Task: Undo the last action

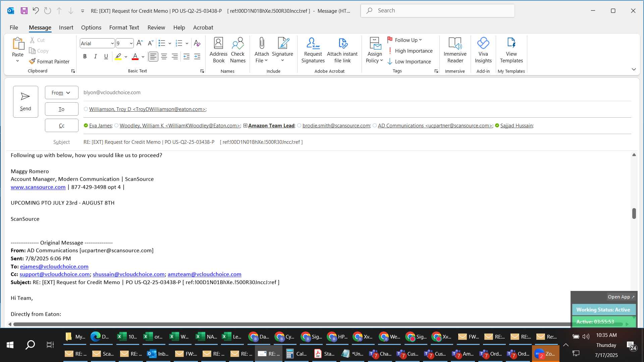Action: pyautogui.click(x=36, y=11)
